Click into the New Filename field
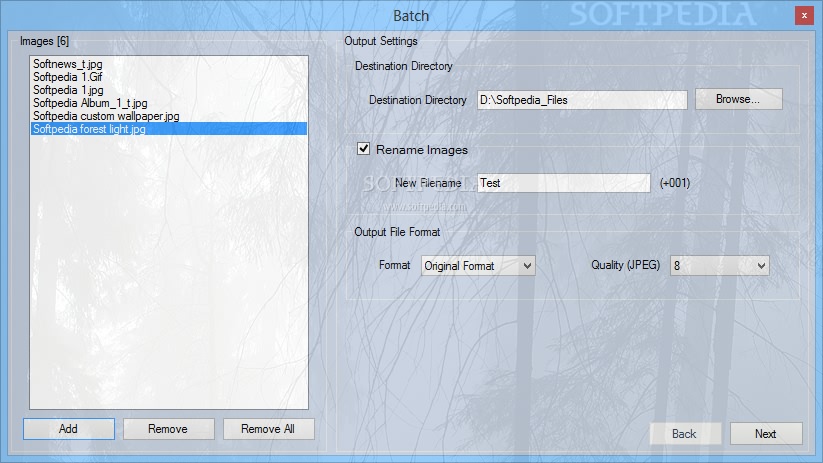Viewport: 823px width, 463px height. pos(564,183)
